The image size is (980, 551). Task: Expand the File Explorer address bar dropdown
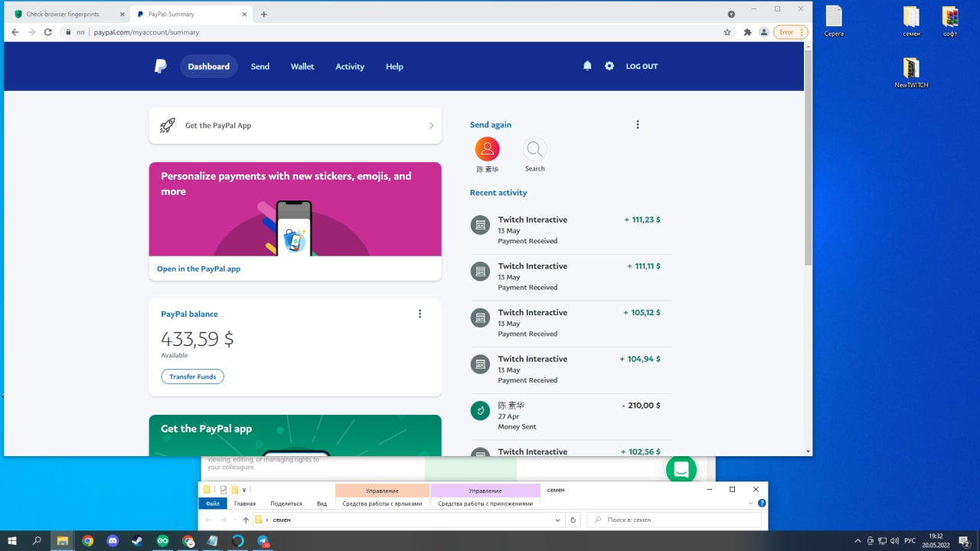point(557,520)
